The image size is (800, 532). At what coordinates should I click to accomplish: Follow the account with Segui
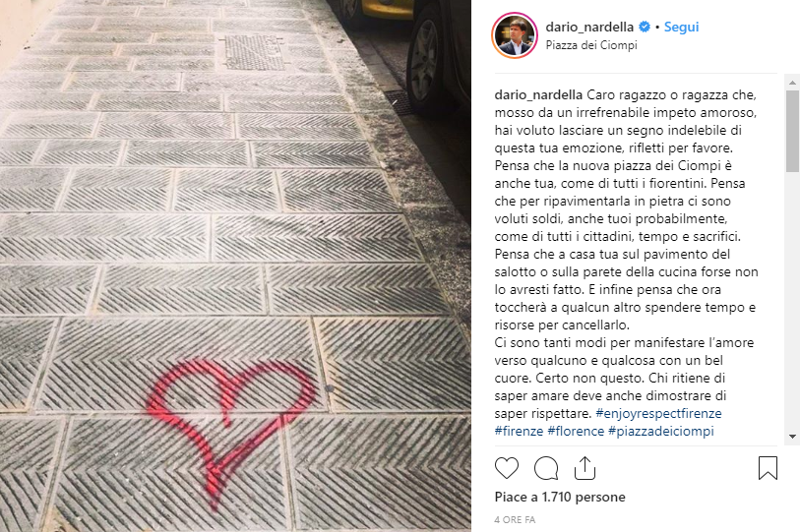click(681, 27)
